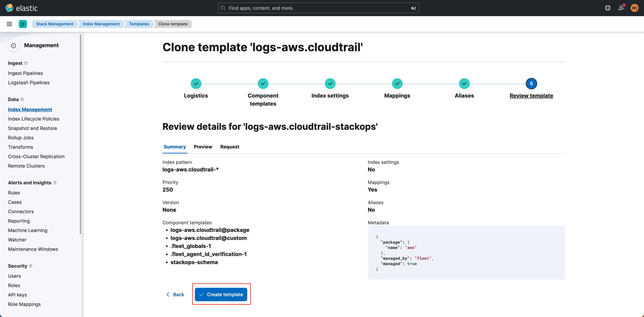Click the help icon beside Data heading
644x317 pixels.
22,99
